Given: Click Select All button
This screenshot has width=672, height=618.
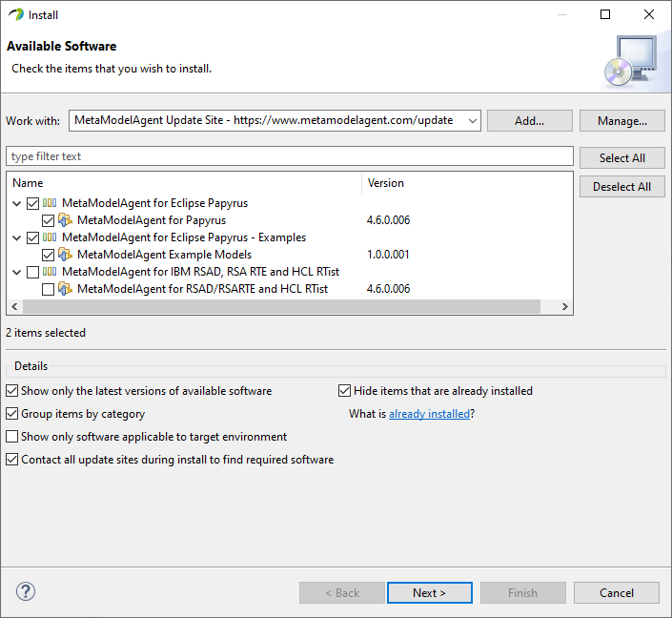Looking at the screenshot, I should tap(622, 157).
